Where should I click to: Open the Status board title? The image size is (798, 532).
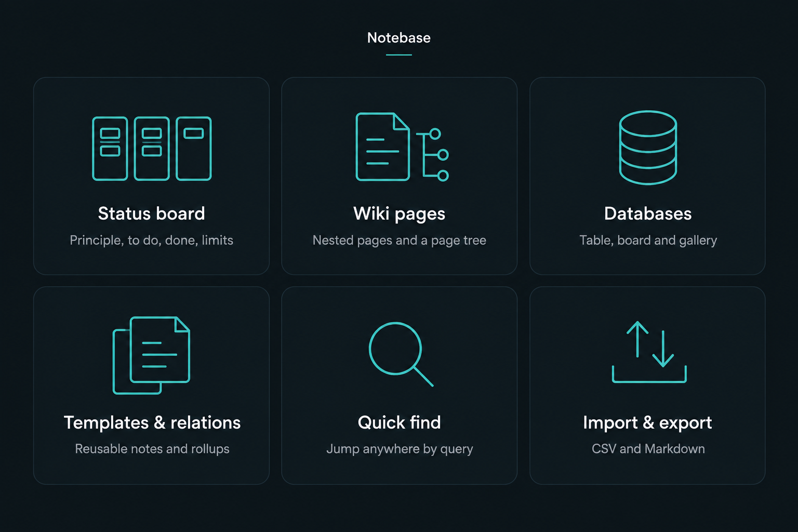point(152,214)
